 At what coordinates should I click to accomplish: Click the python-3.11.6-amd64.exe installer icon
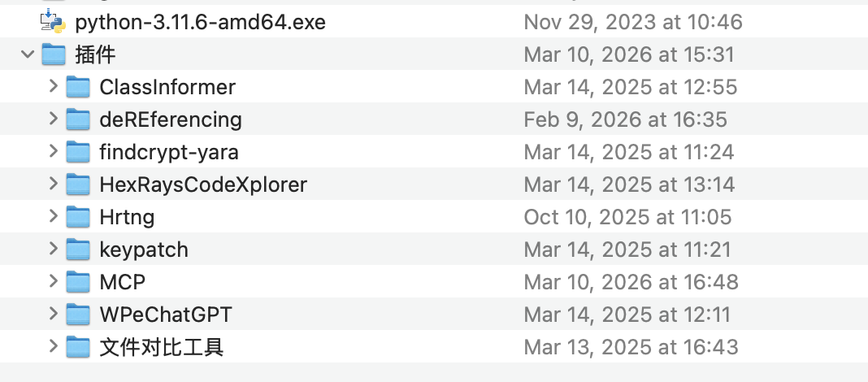tap(53, 22)
